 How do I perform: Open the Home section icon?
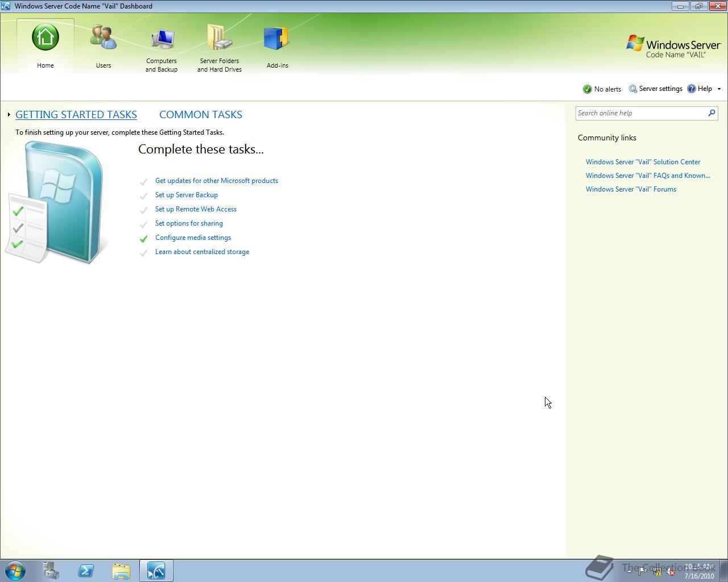45,38
